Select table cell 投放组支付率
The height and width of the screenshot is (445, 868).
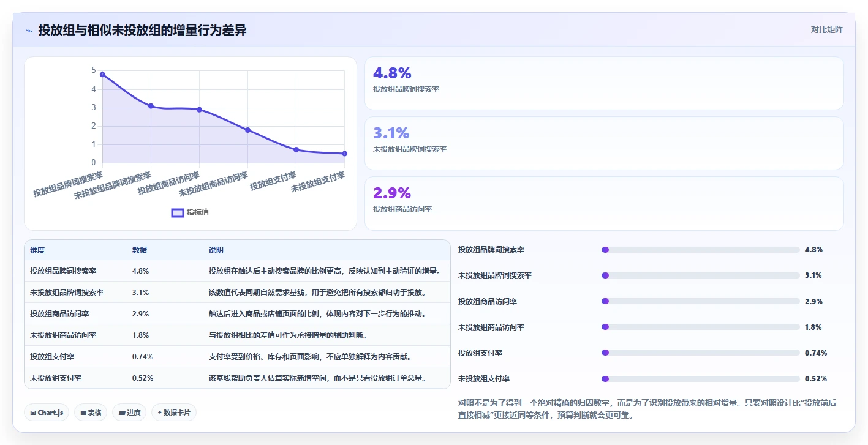click(x=52, y=356)
